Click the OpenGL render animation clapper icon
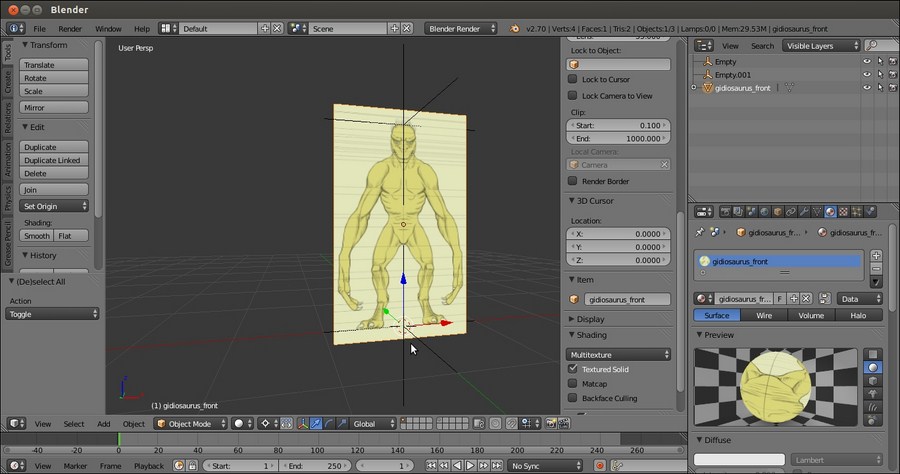This screenshot has width=900, height=474. click(x=564, y=424)
